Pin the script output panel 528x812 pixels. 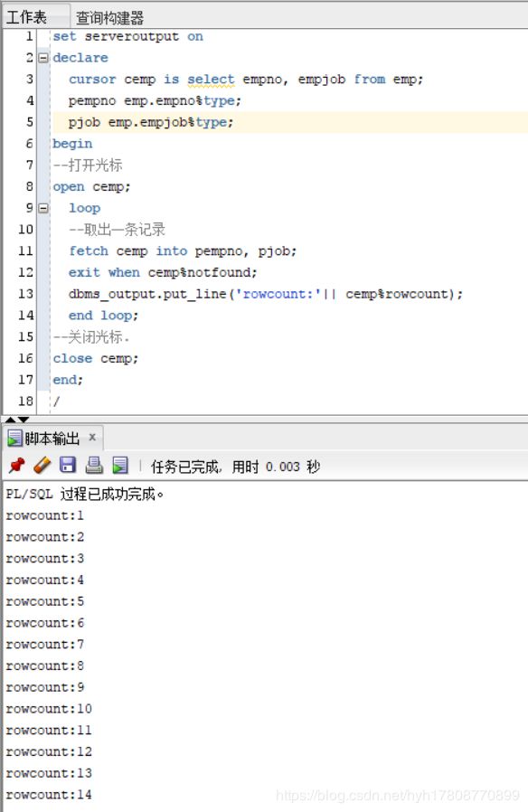(17, 466)
